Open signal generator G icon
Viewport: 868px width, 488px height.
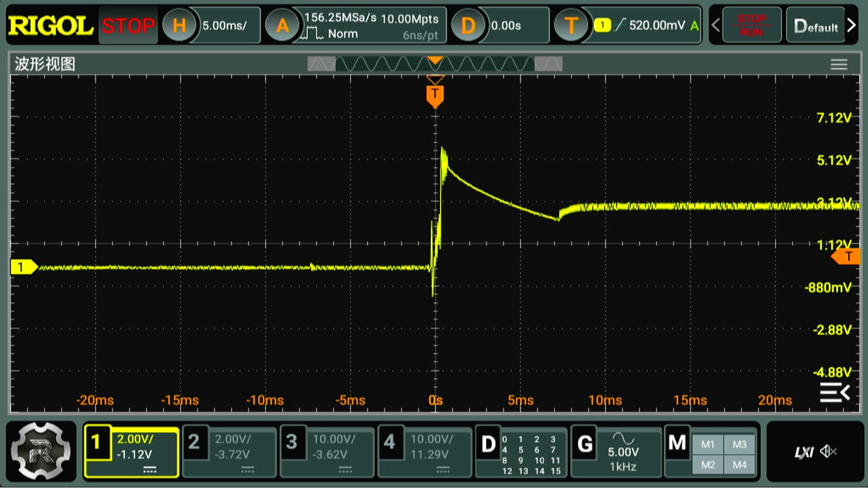585,444
